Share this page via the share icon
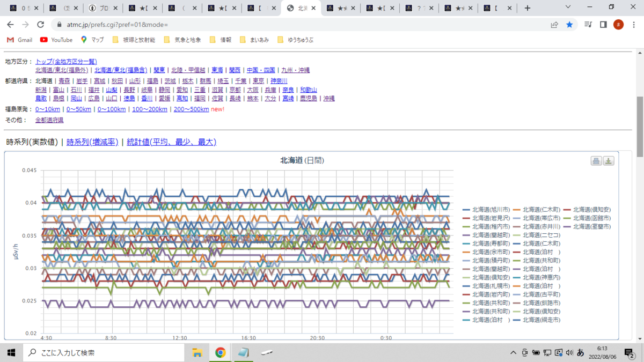This screenshot has height=362, width=644. pyautogui.click(x=554, y=25)
